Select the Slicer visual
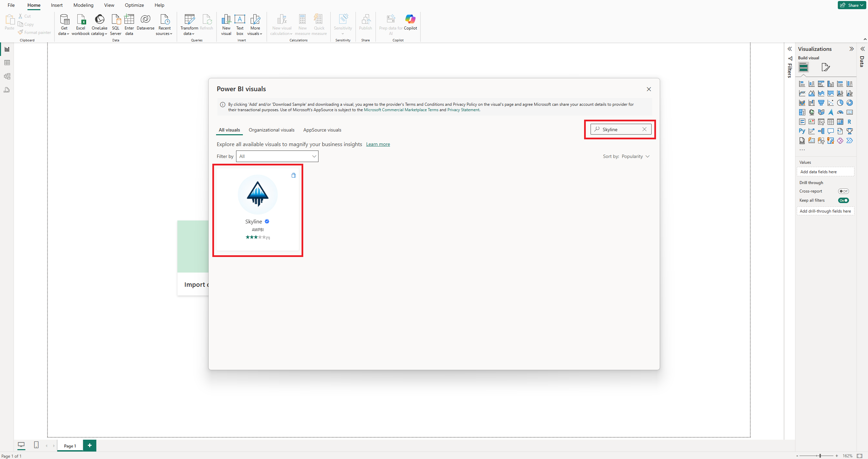 point(821,122)
